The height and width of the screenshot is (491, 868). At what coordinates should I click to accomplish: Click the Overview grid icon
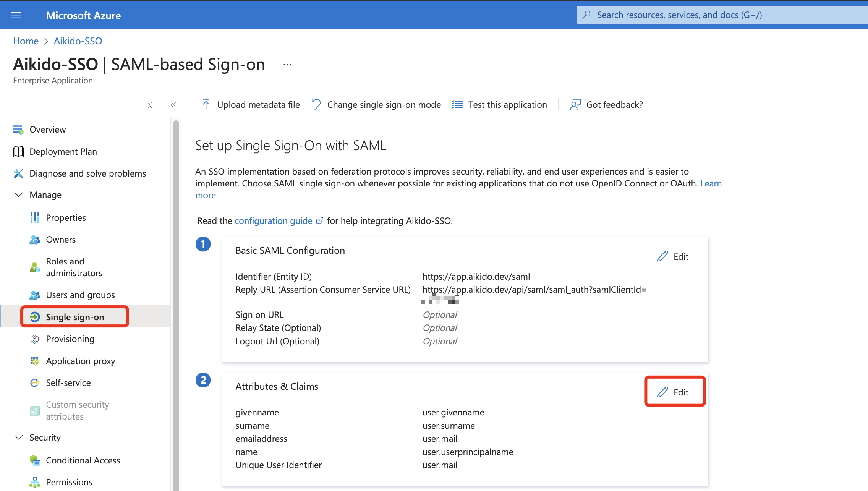pyautogui.click(x=18, y=130)
